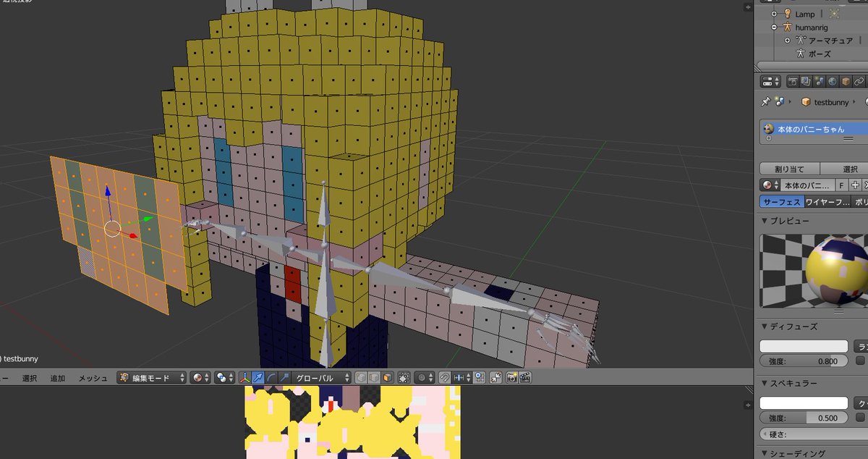This screenshot has height=459, width=868.
Task: Open the viewport shading selector
Action: pos(201,378)
